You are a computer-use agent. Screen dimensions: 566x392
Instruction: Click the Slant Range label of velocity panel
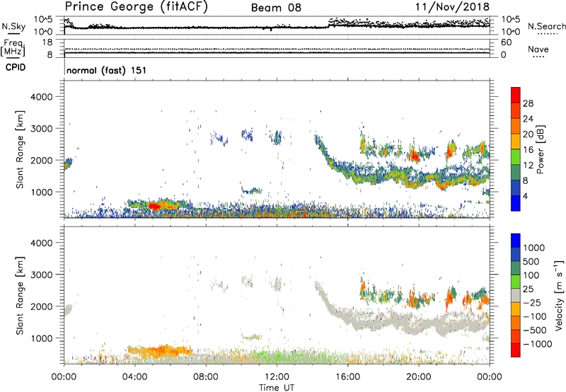coord(20,296)
